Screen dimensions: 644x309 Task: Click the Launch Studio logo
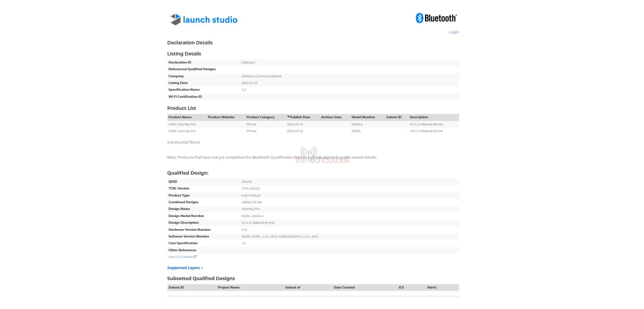tap(204, 19)
